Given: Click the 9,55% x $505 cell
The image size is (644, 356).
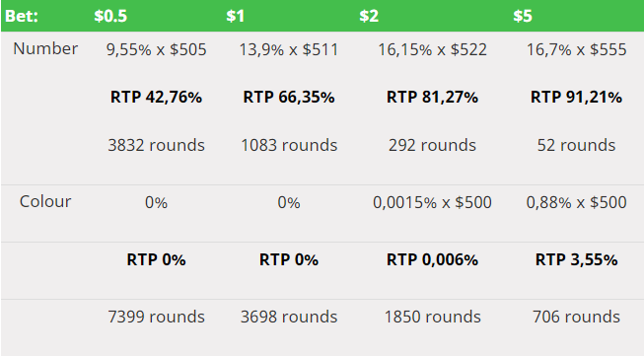Looking at the screenshot, I should 156,49.
